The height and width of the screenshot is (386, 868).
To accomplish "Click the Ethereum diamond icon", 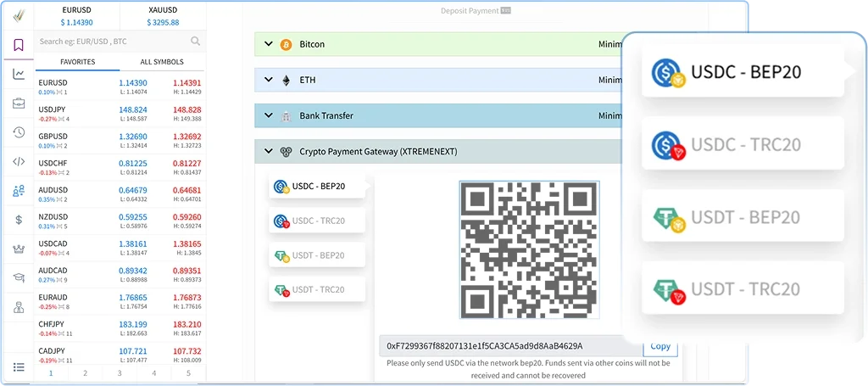I will pos(286,80).
